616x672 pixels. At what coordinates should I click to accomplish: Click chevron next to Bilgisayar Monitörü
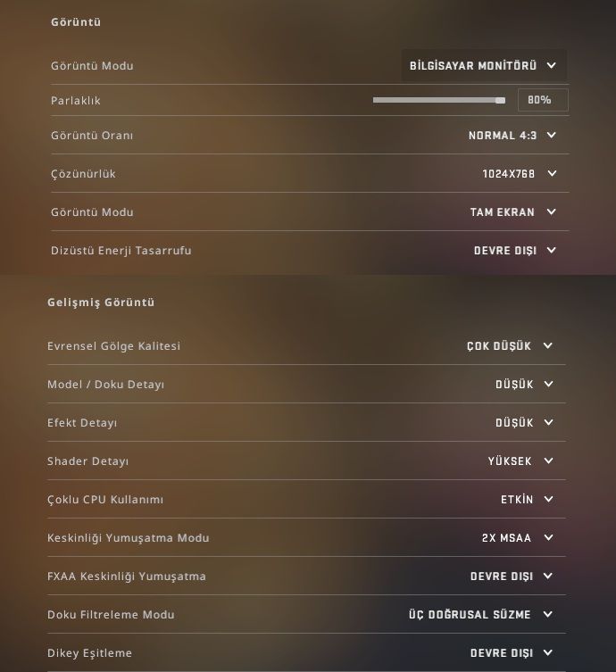(x=551, y=66)
